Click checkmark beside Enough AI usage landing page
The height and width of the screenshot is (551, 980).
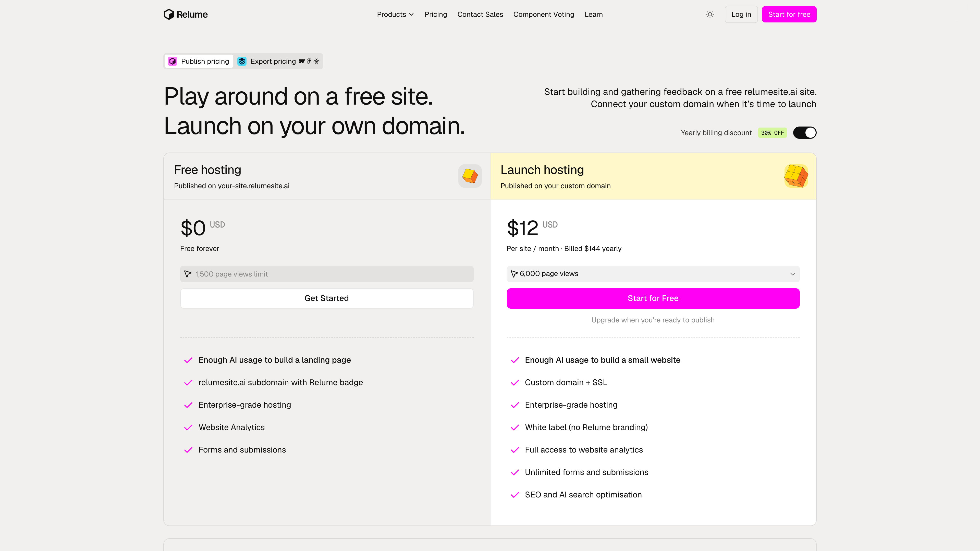click(188, 360)
